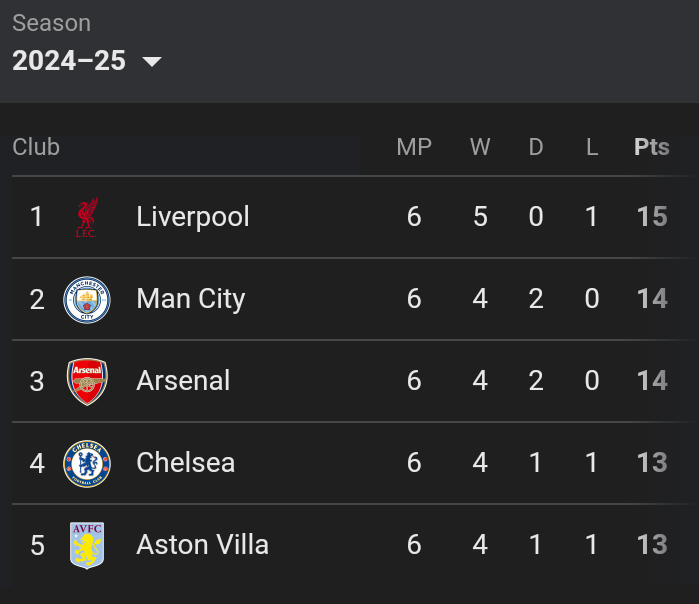Click the MP column header
The height and width of the screenshot is (604, 699).
414,147
